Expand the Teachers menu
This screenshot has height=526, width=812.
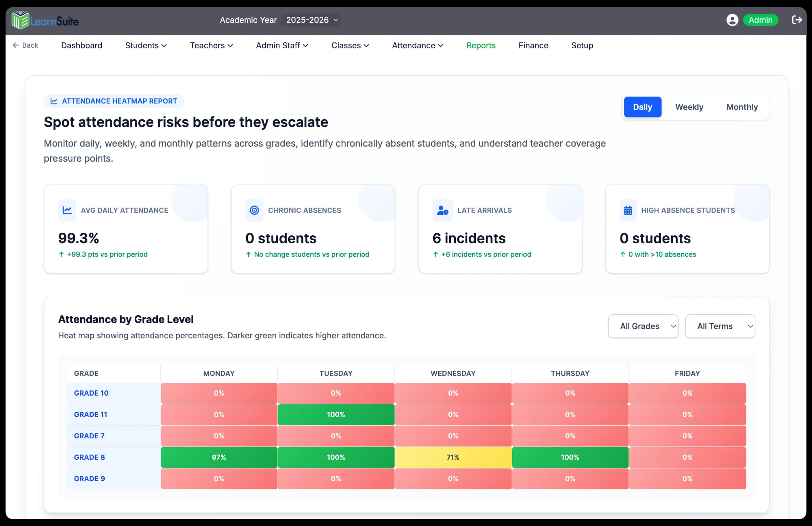[212, 45]
